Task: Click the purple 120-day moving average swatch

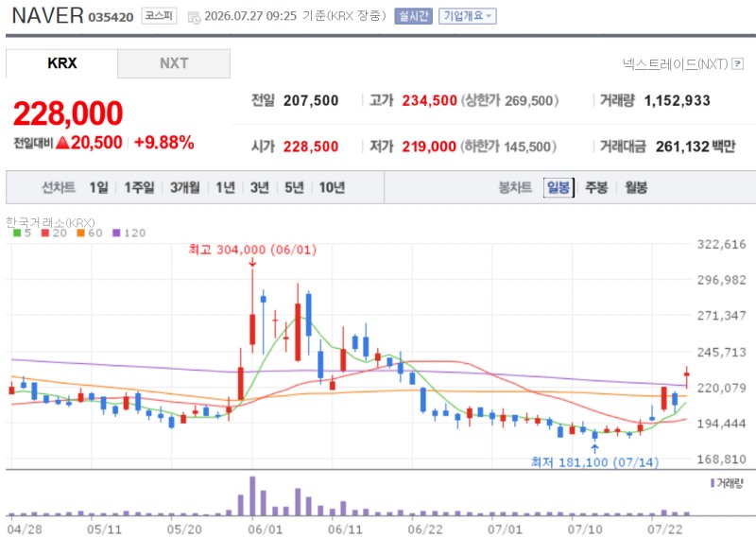Action: coord(116,233)
